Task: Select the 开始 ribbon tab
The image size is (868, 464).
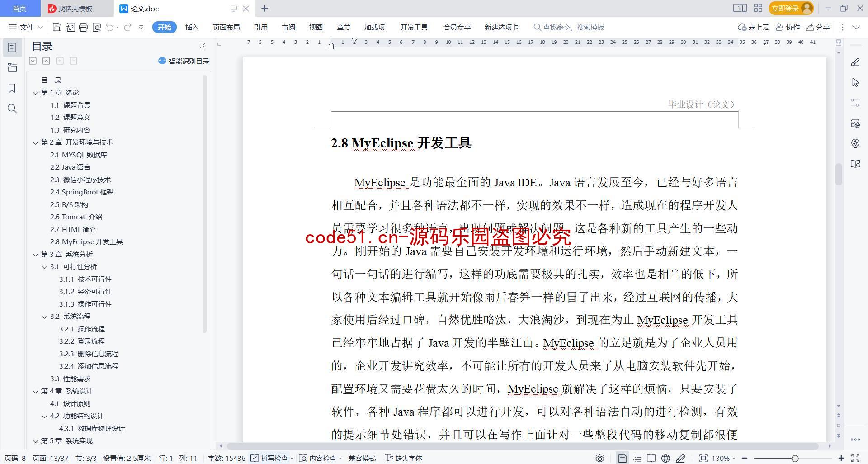Action: 164,27
